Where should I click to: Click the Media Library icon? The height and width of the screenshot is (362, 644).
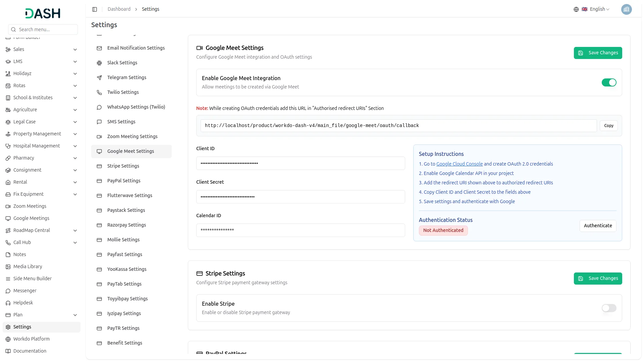click(x=8, y=267)
